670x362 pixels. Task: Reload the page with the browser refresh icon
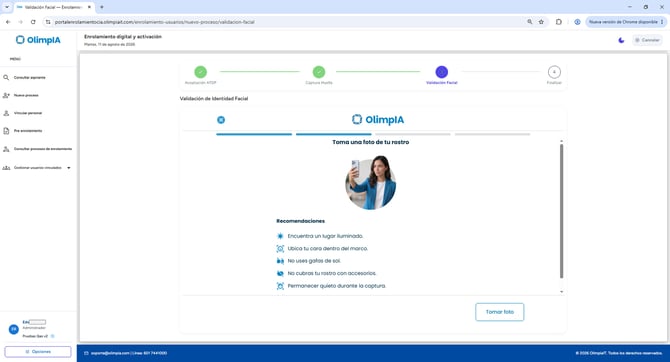(x=33, y=22)
